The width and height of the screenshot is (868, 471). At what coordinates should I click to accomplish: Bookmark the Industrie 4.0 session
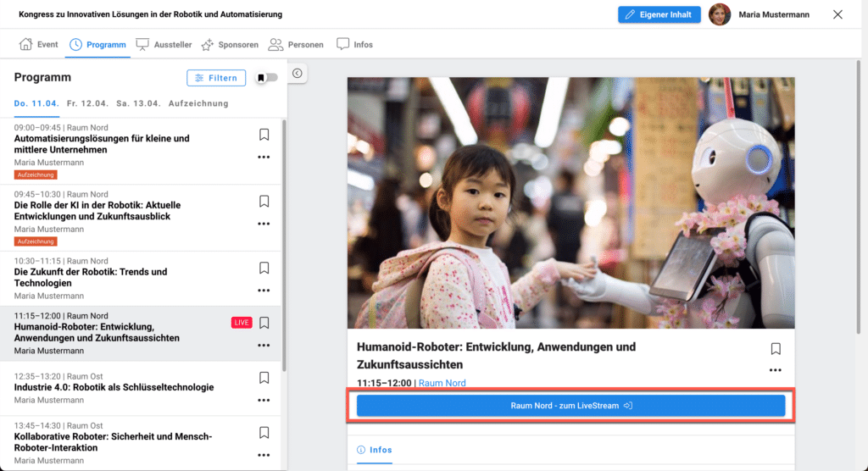pyautogui.click(x=264, y=378)
